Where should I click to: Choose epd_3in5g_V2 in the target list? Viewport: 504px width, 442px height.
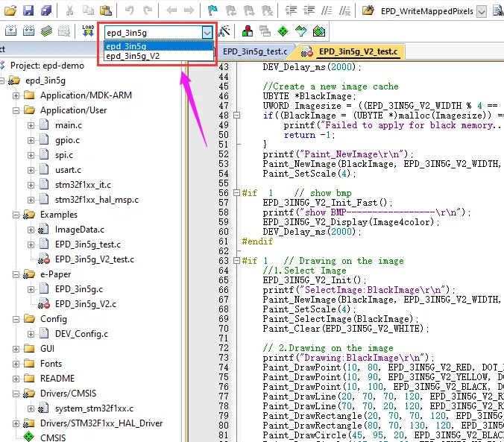pyautogui.click(x=159, y=56)
